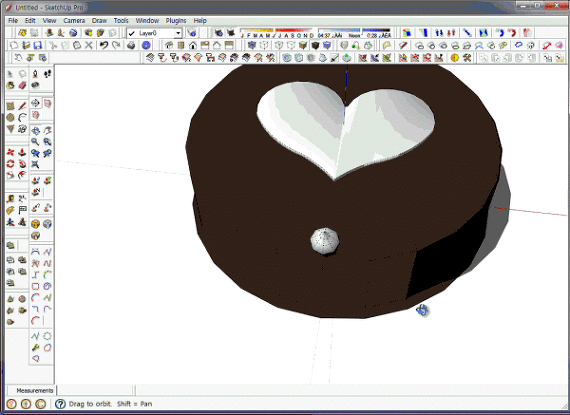Pick the Rectangle drawing tool
This screenshot has width=570, height=415.
10,106
